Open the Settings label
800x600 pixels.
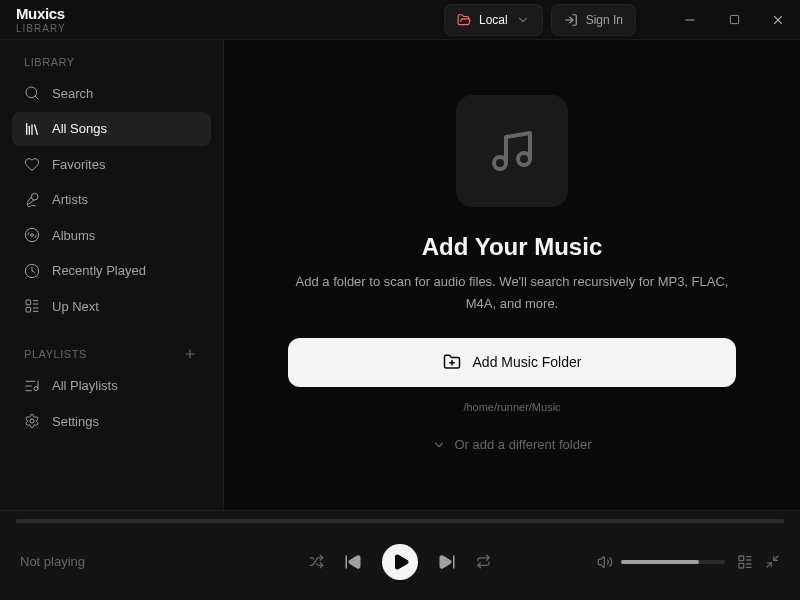76,422
